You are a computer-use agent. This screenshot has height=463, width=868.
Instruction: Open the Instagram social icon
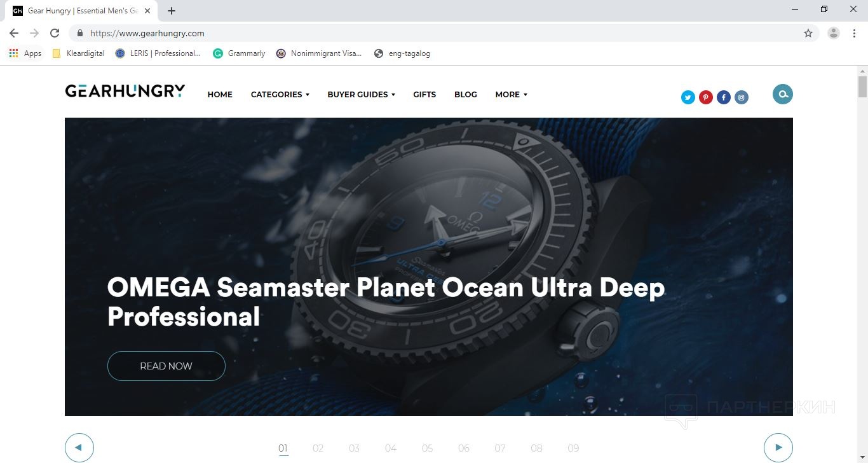click(742, 97)
